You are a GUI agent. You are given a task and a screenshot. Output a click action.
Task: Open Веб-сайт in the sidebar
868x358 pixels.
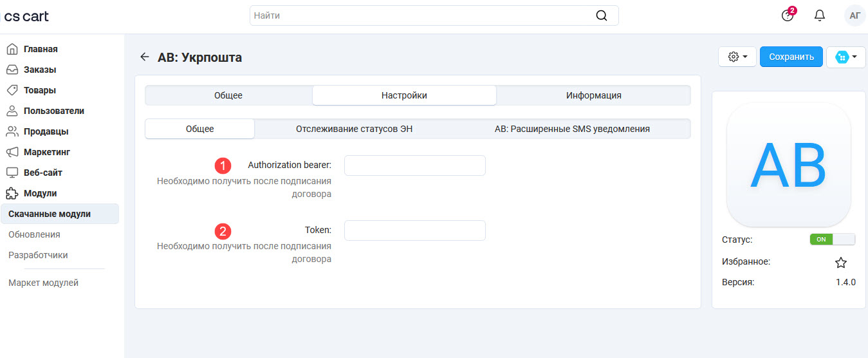click(43, 173)
